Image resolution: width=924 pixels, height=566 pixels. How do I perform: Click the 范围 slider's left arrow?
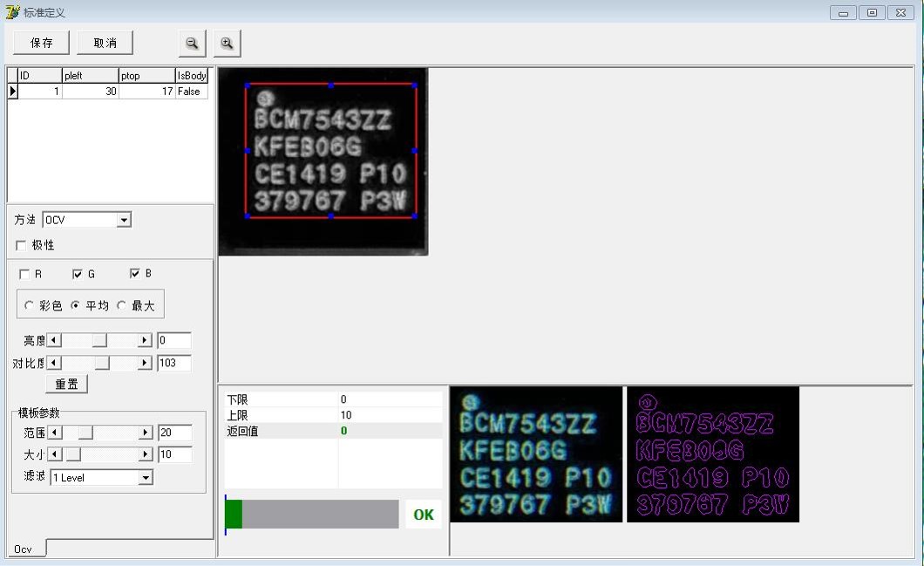[x=54, y=433]
